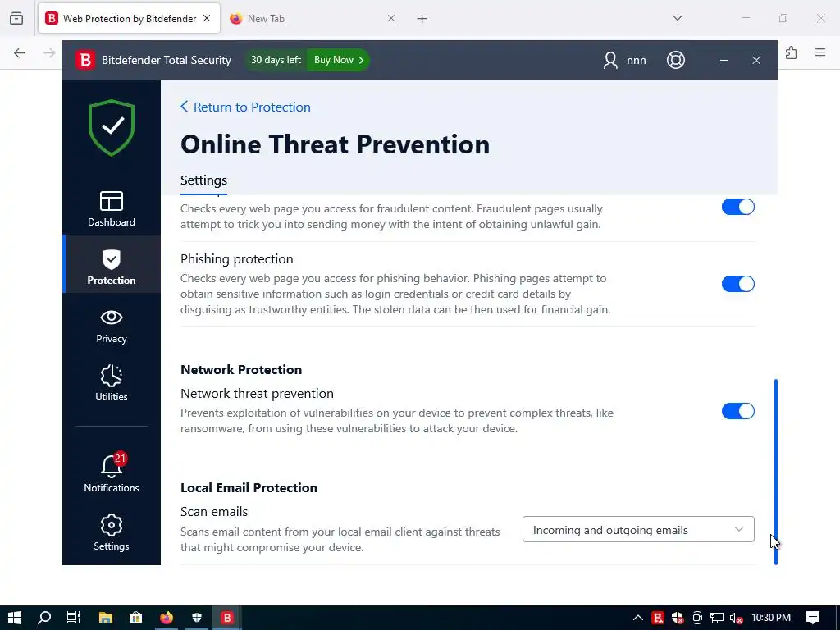The image size is (840, 630).
Task: Click the Bitdefender B logo in header
Action: [85, 60]
